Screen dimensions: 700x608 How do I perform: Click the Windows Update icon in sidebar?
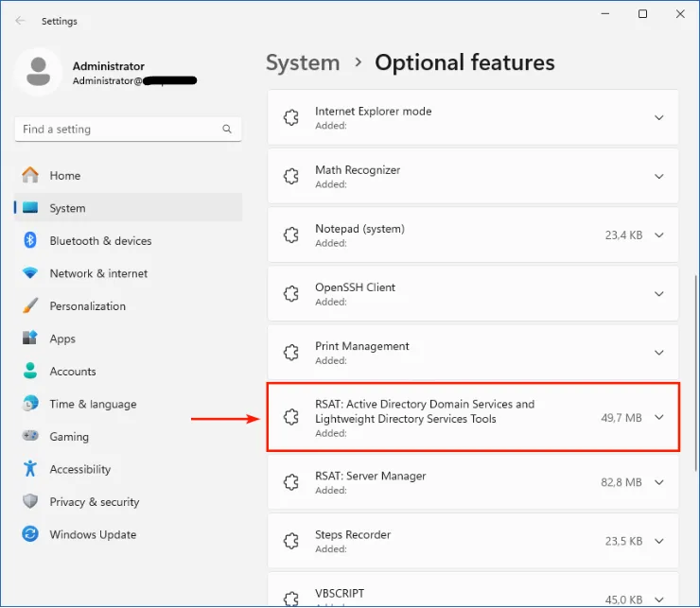tap(30, 534)
